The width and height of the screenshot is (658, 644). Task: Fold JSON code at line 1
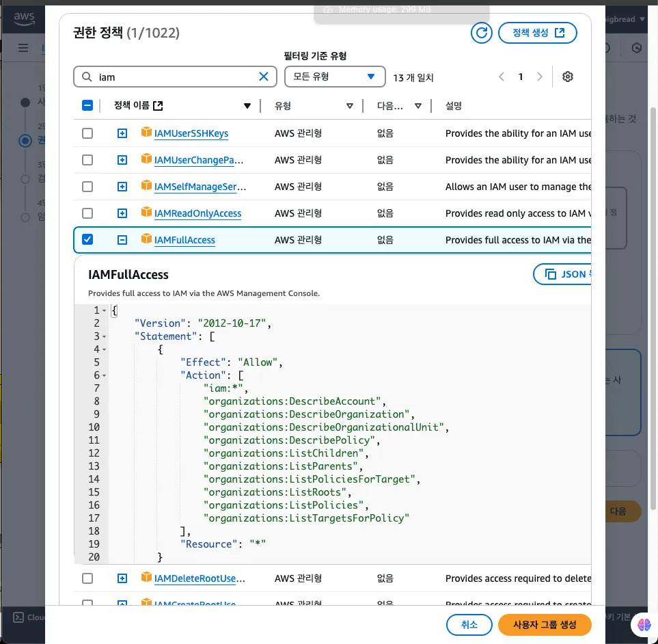click(x=104, y=310)
